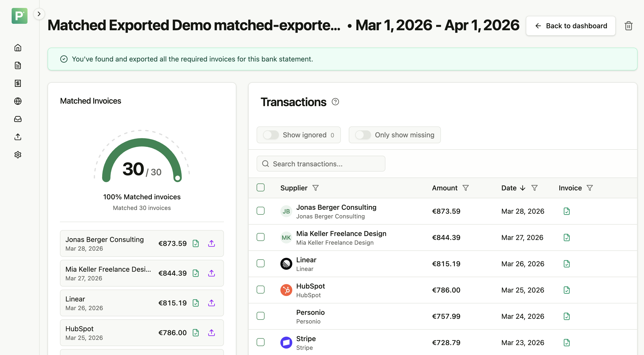The image size is (644, 355).
Task: Export the Linear matched invoice
Action: click(212, 303)
